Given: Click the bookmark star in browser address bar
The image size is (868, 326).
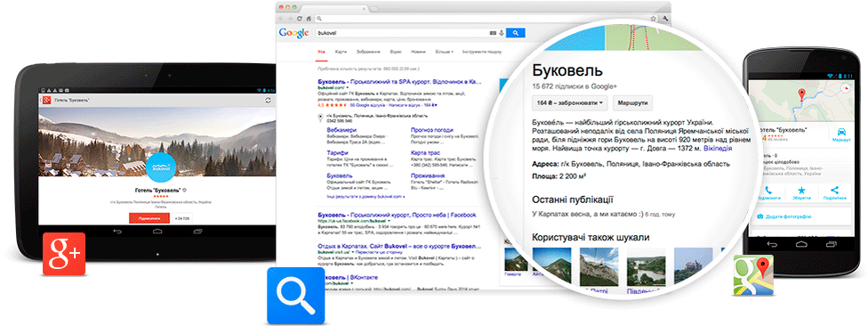Looking at the screenshot, I should pyautogui.click(x=653, y=19).
